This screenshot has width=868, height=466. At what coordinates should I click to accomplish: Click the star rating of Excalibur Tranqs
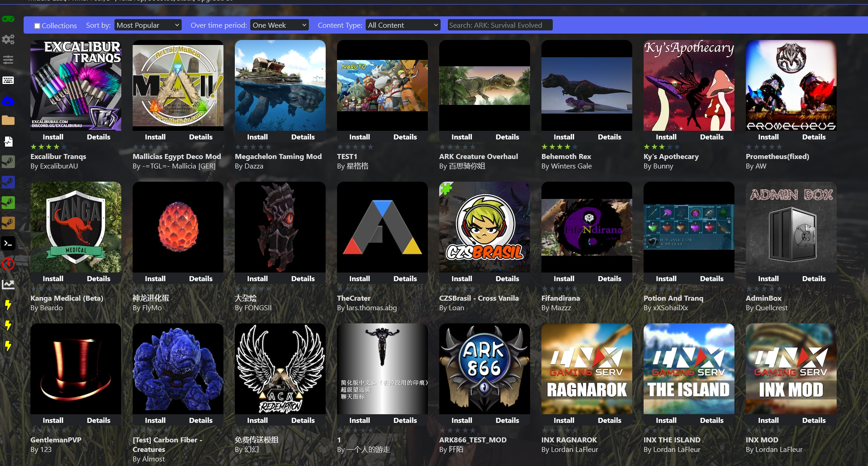click(x=49, y=147)
